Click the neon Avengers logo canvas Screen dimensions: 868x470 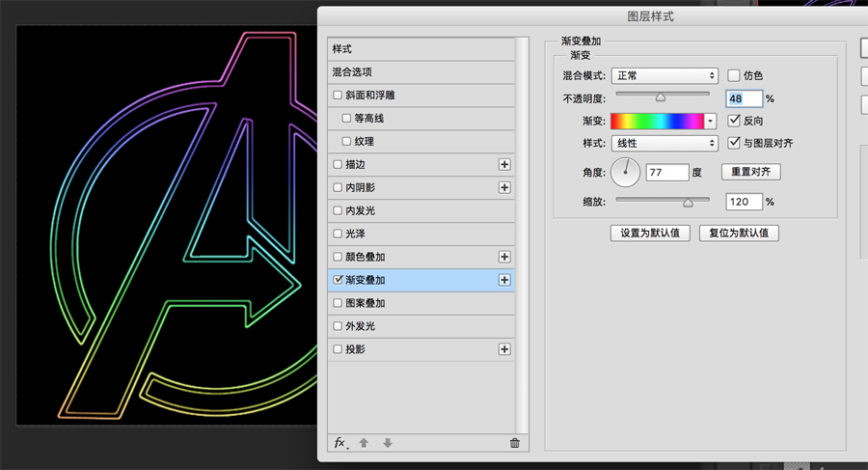coord(167,225)
